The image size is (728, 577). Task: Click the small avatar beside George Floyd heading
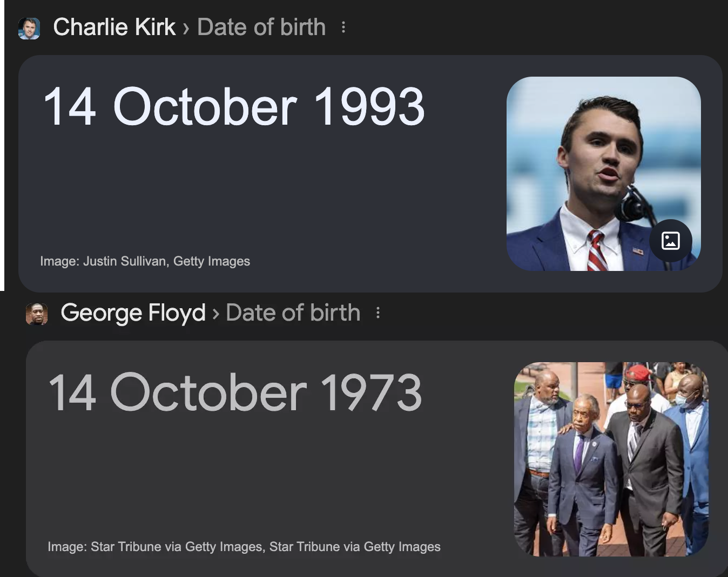37,314
